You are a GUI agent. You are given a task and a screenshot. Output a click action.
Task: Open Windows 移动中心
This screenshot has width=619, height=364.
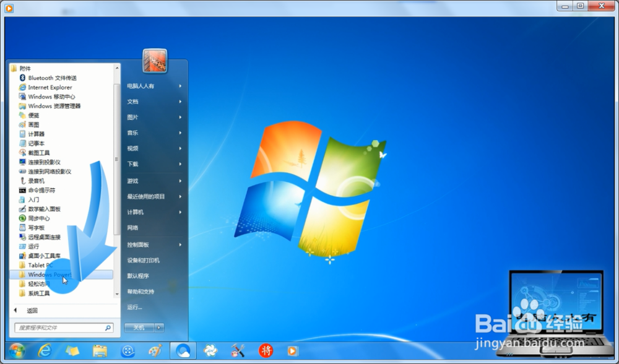[x=47, y=97]
